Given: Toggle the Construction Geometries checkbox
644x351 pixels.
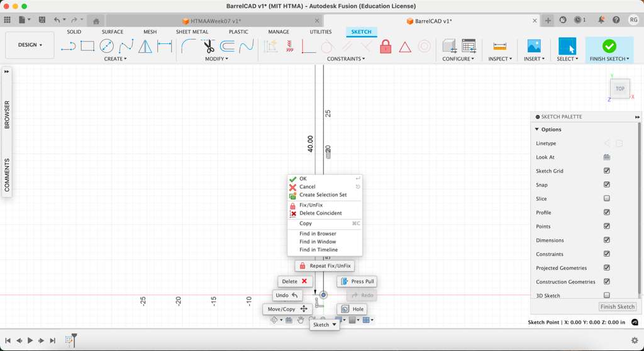Looking at the screenshot, I should pos(607,282).
